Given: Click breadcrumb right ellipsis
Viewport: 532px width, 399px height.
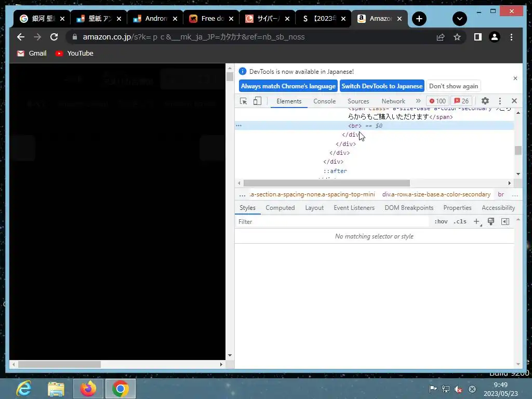Looking at the screenshot, I should 515,195.
